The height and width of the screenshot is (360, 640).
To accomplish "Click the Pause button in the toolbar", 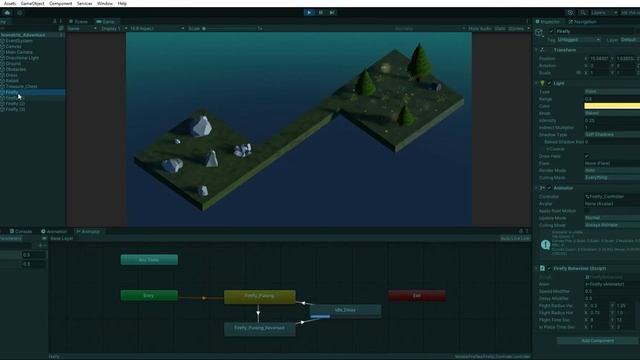I will point(320,13).
